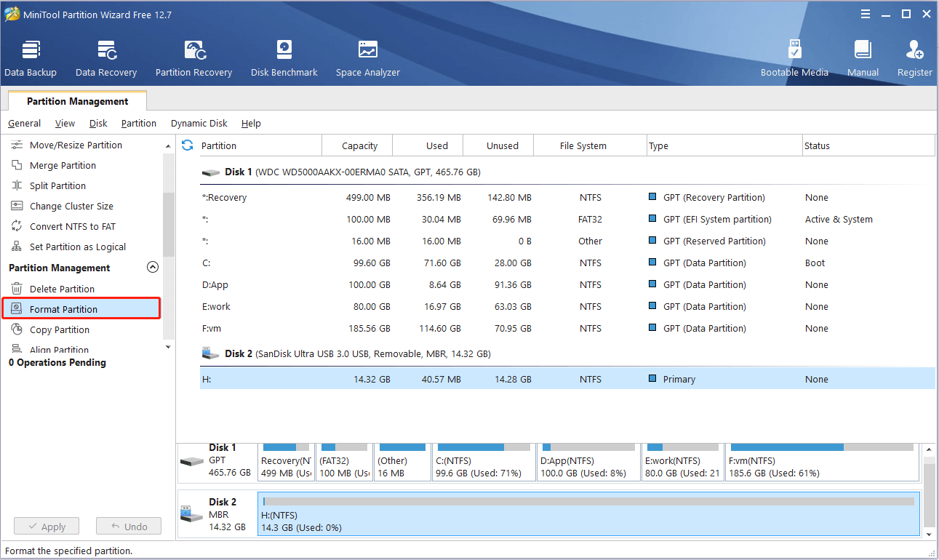The height and width of the screenshot is (560, 939).
Task: Select the H: partition row
Action: tap(567, 378)
